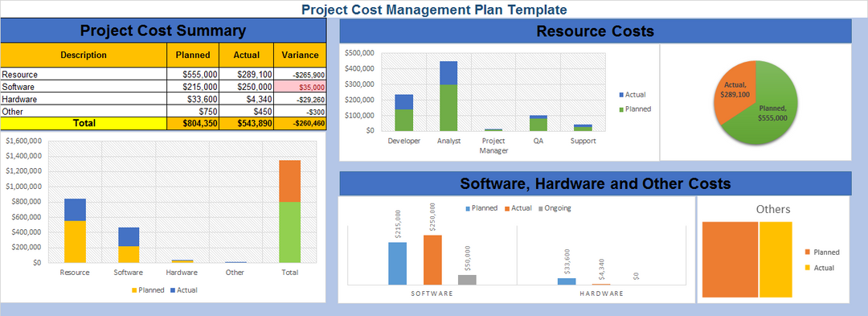Click the Software, Hardware and Other Costs header
The width and height of the screenshot is (868, 316).
coord(595,183)
